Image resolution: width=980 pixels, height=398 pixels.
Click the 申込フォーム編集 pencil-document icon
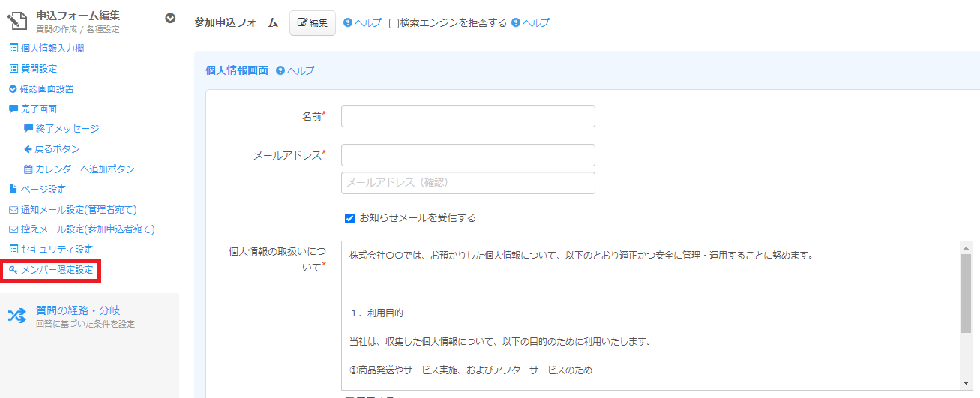point(16,21)
